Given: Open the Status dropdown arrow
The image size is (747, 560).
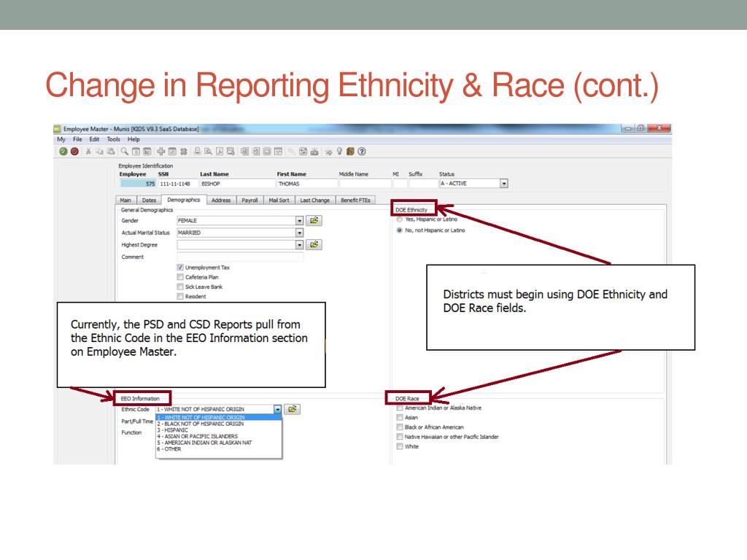Looking at the screenshot, I should [503, 183].
